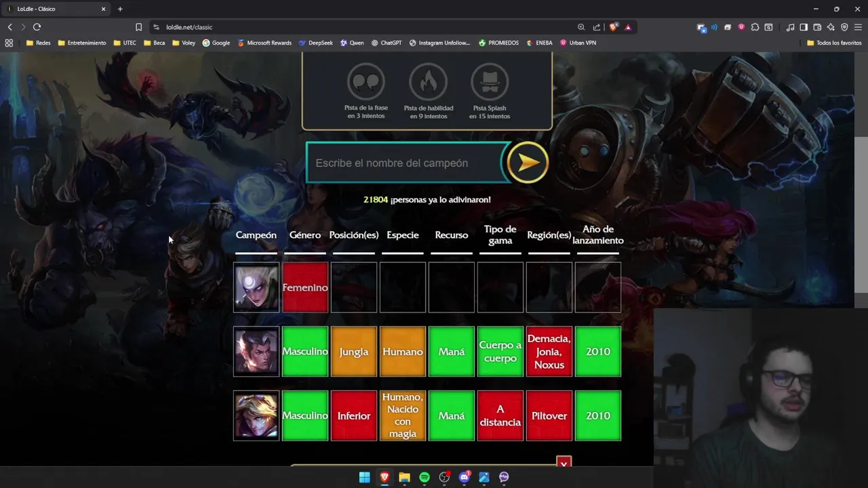Open the 'Voley' bookmarks folder

tap(184, 43)
